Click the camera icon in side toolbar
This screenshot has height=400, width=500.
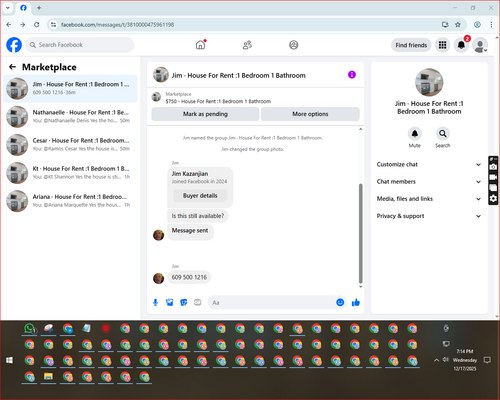click(493, 167)
